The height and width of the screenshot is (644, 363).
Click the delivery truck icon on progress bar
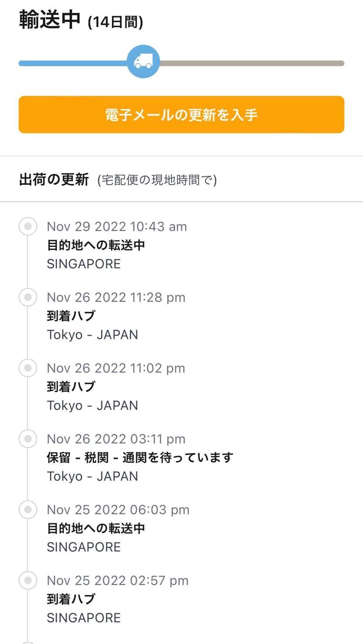coord(143,62)
